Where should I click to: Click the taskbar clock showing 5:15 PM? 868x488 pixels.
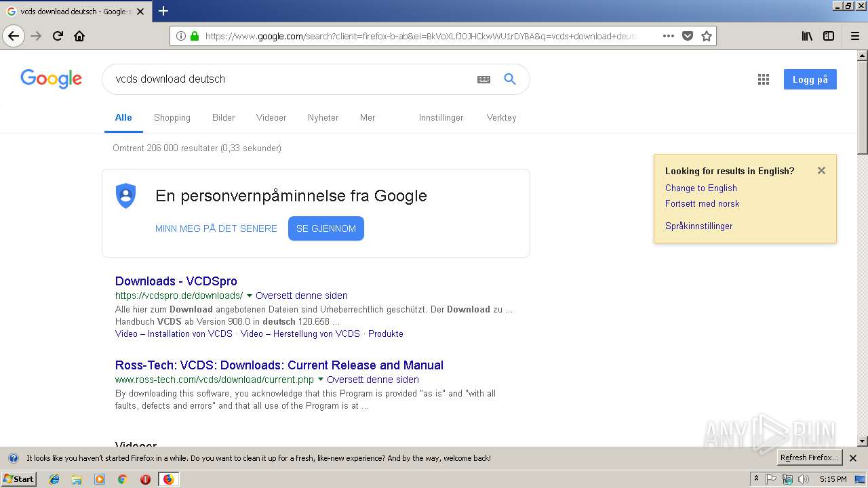click(833, 479)
